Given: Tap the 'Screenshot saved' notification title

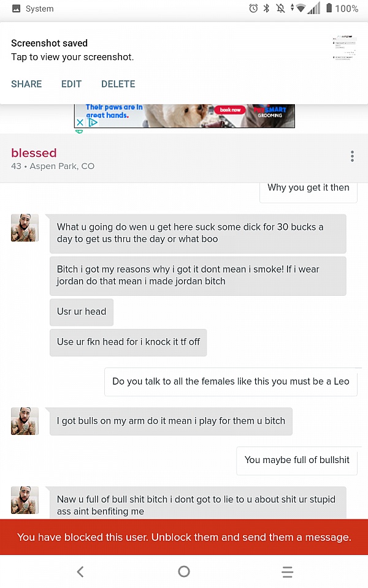Looking at the screenshot, I should [49, 43].
